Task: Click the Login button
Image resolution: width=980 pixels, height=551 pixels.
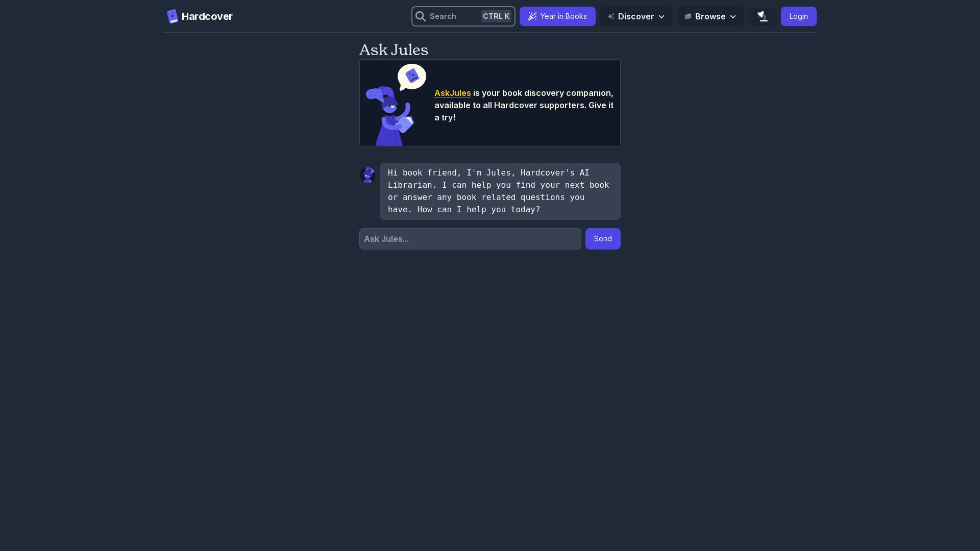Action: (798, 16)
